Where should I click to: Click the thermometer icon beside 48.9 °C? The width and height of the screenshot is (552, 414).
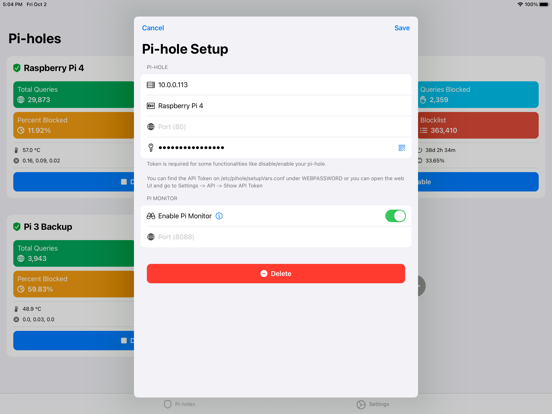click(16, 309)
